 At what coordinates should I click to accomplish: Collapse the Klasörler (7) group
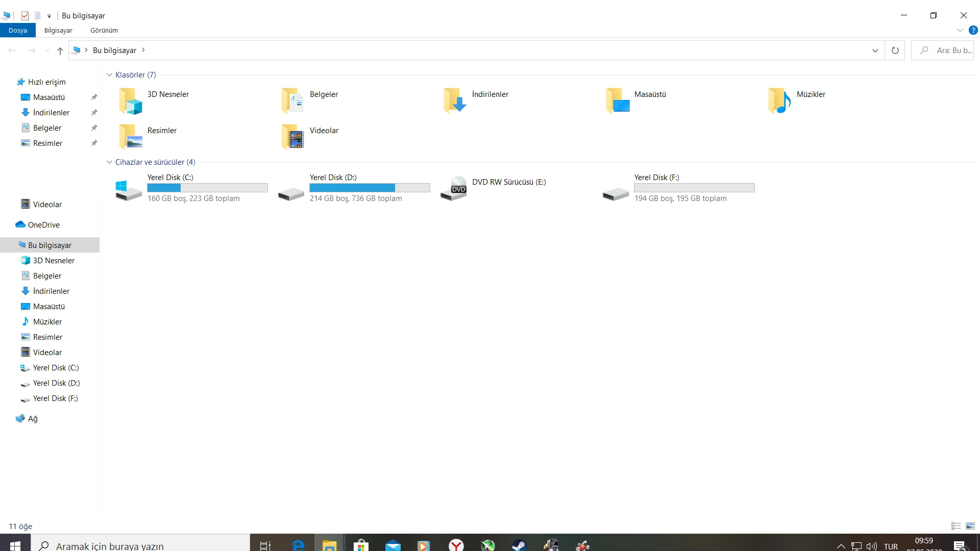click(109, 75)
